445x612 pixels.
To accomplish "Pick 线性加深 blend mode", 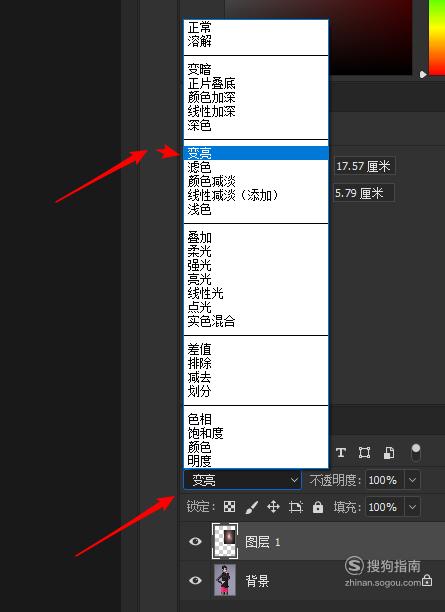I will tap(256, 112).
